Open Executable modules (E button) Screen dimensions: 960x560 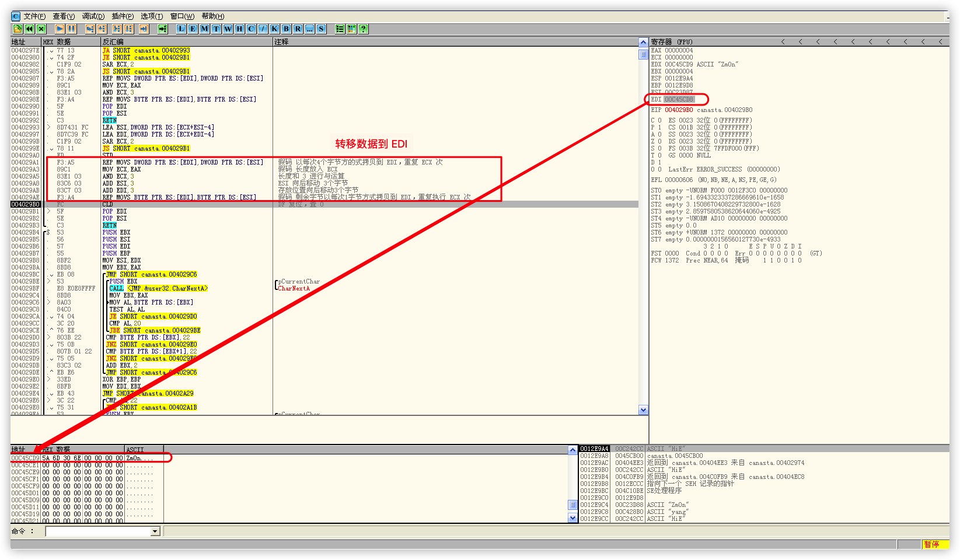pos(193,29)
